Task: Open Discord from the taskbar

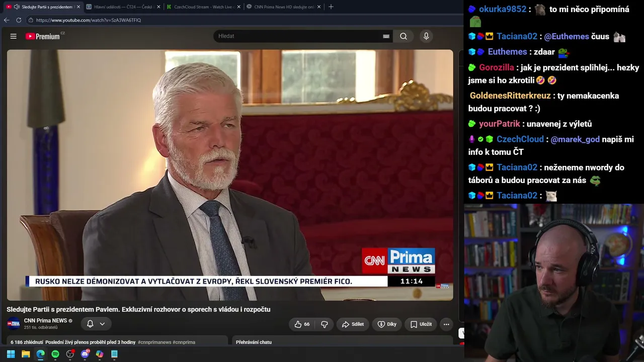Action: pos(85,354)
